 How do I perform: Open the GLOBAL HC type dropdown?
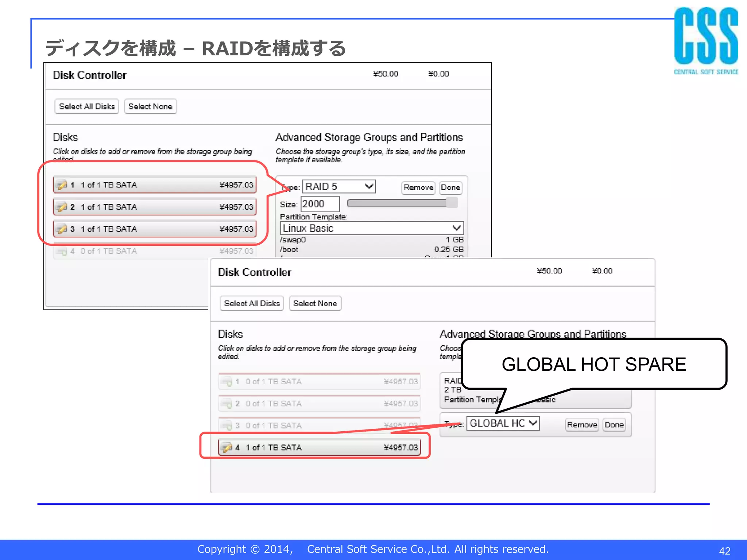503,423
